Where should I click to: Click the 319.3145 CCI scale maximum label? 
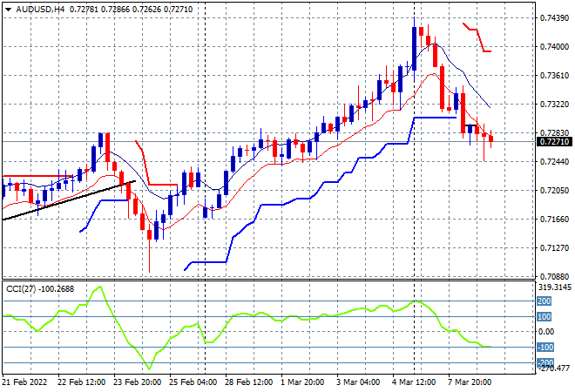[x=554, y=287]
